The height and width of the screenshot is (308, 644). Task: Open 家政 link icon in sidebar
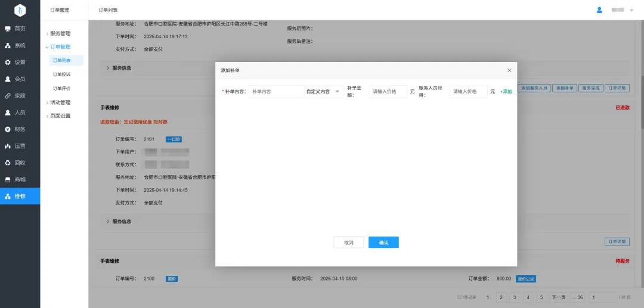(x=8, y=95)
